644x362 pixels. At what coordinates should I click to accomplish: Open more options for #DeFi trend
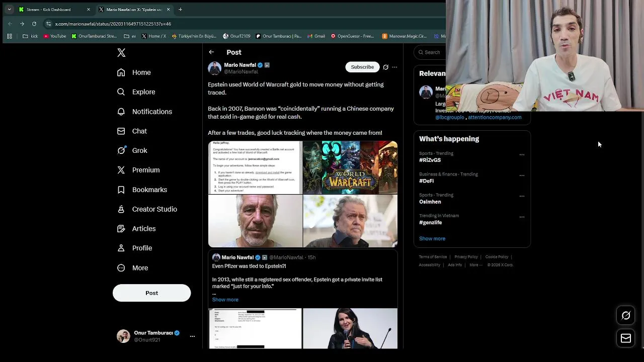point(522,175)
